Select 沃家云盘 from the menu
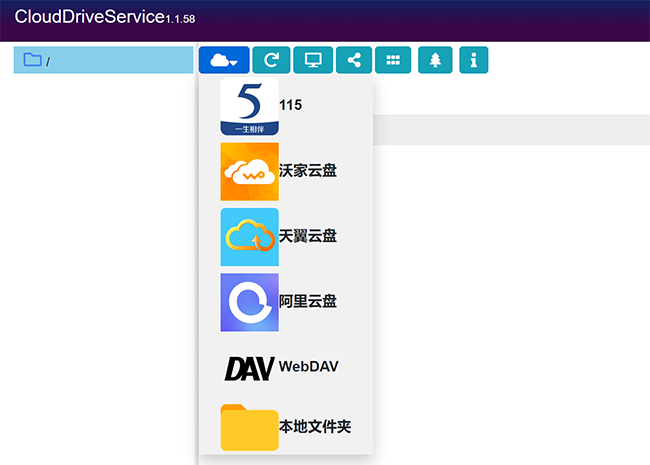 coord(308,170)
